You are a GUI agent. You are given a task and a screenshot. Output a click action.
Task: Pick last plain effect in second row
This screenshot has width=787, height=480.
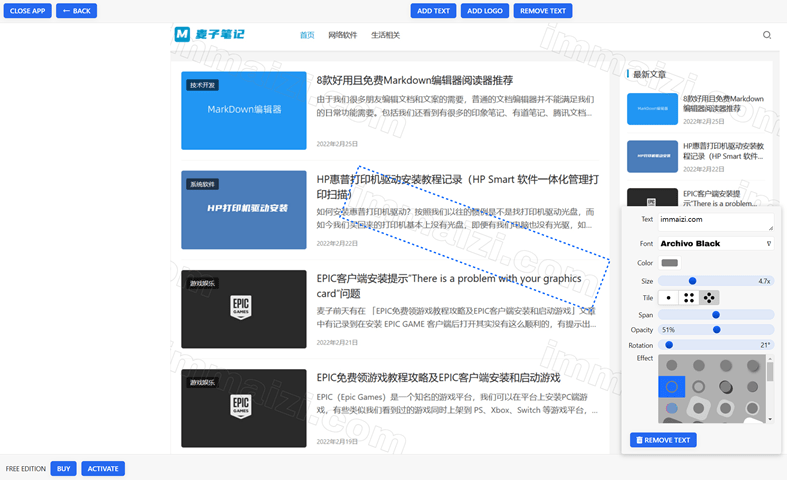tap(752, 387)
